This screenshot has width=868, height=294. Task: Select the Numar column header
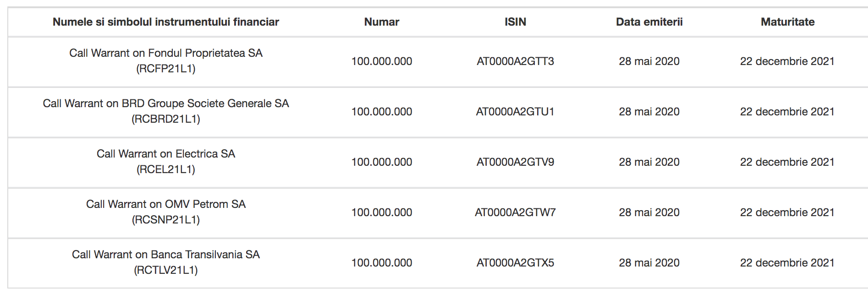pos(382,22)
